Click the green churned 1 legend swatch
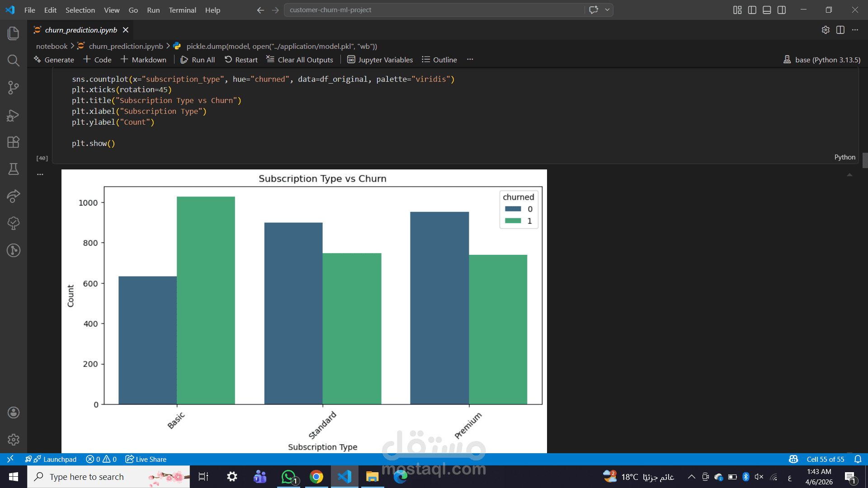 coord(513,221)
